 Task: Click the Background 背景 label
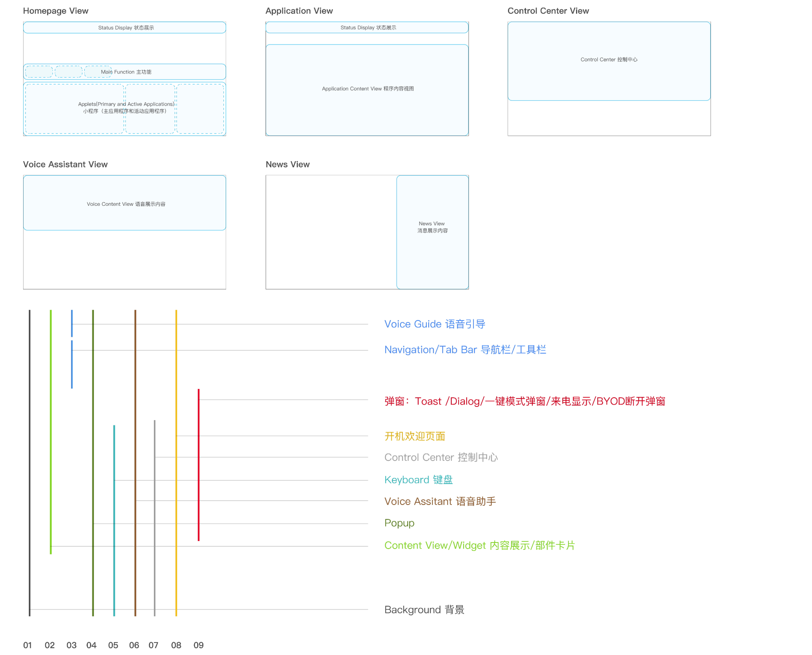click(424, 610)
